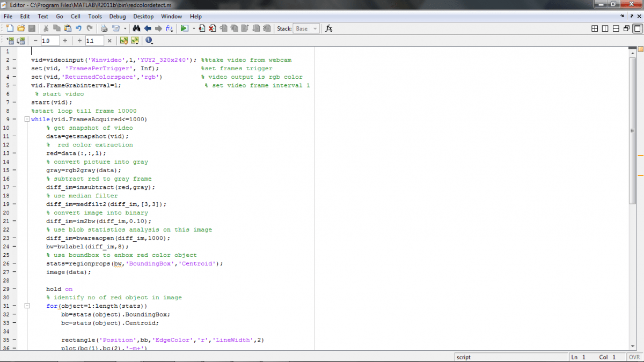The height and width of the screenshot is (362, 644).
Task: Click the plus increment button
Action: tap(65, 39)
